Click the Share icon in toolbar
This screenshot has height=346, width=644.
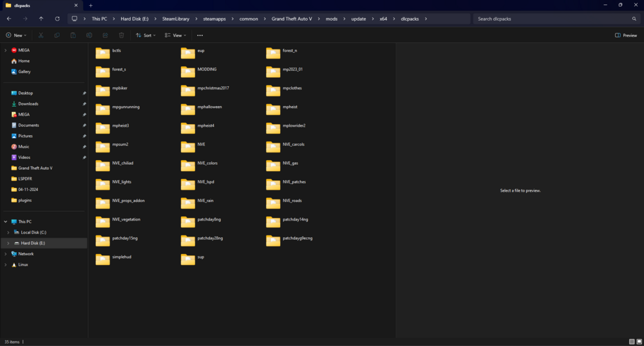coord(105,35)
